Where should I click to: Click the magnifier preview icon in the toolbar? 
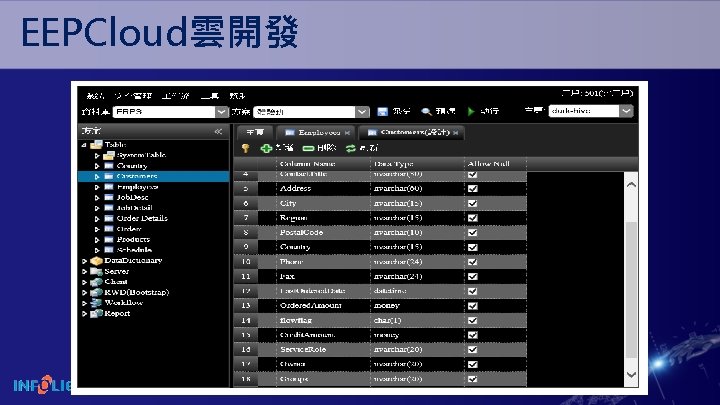pos(426,112)
